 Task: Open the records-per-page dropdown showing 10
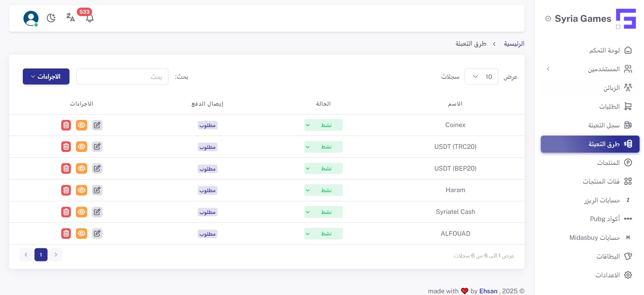[x=481, y=77]
